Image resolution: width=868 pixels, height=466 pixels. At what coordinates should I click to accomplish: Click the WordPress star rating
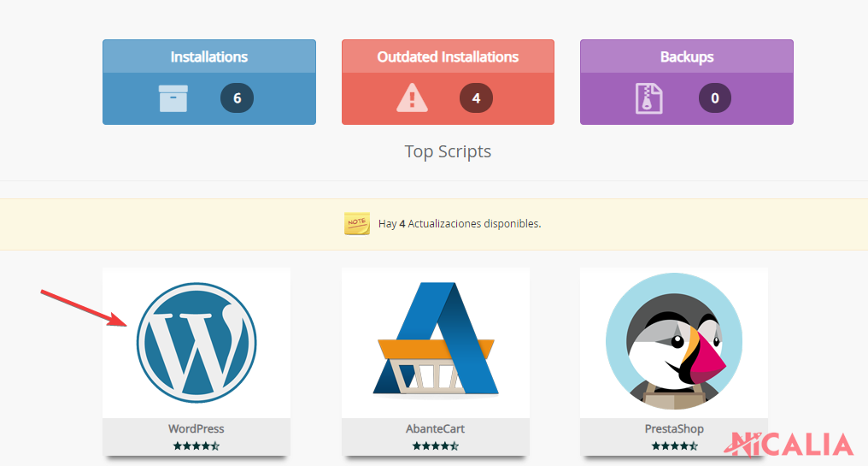pyautogui.click(x=196, y=445)
